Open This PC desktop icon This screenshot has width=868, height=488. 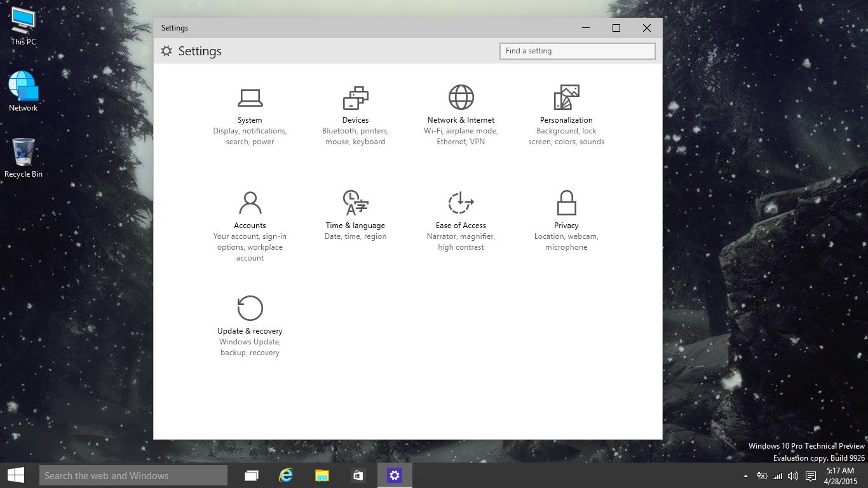pyautogui.click(x=24, y=27)
